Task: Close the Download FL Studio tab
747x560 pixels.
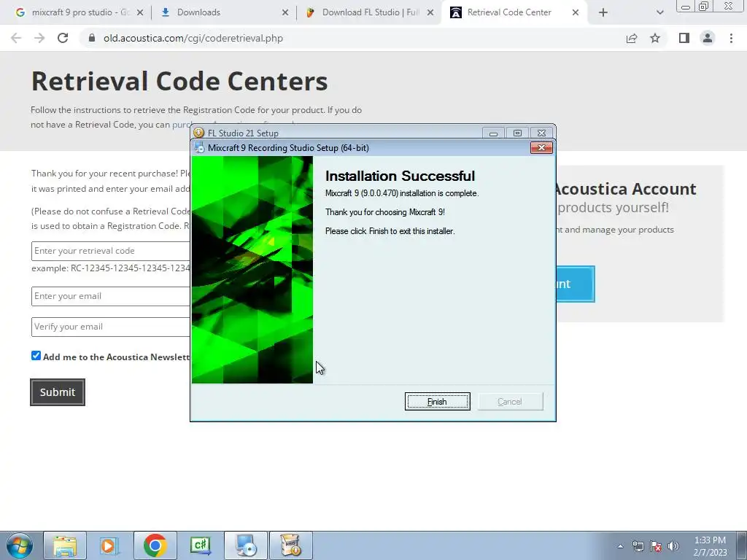Action: pyautogui.click(x=430, y=13)
